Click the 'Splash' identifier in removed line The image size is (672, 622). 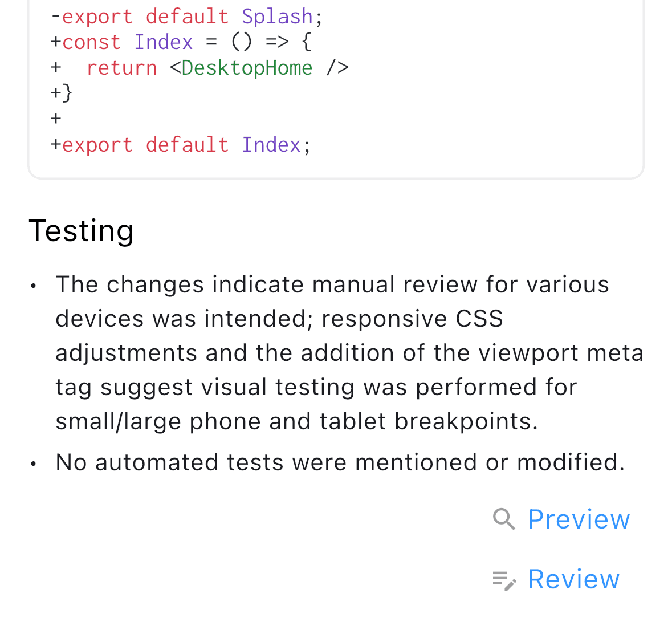point(277,17)
